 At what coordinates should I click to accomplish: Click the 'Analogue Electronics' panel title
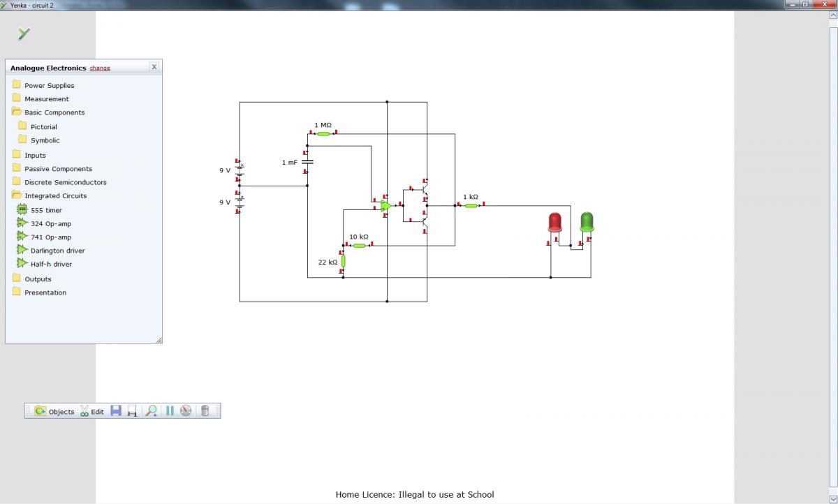click(48, 68)
